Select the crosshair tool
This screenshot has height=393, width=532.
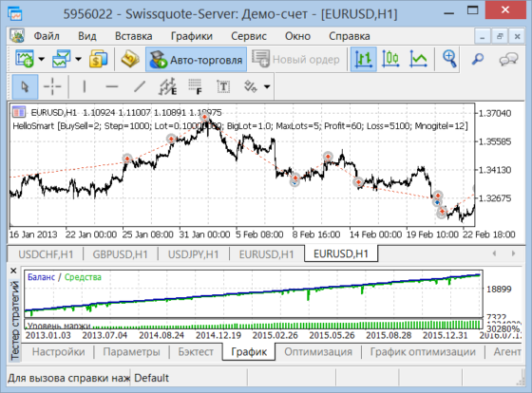pos(52,86)
